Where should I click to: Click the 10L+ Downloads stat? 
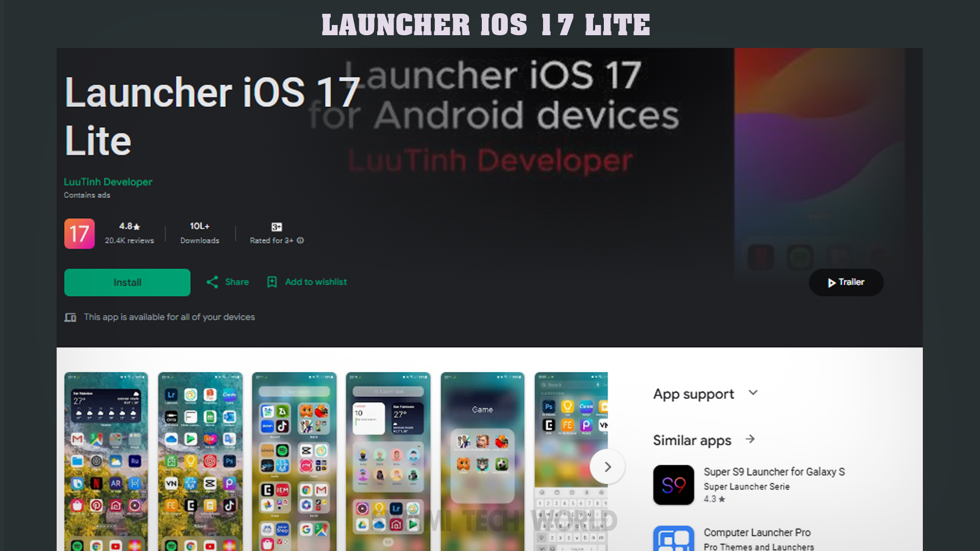coord(200,233)
